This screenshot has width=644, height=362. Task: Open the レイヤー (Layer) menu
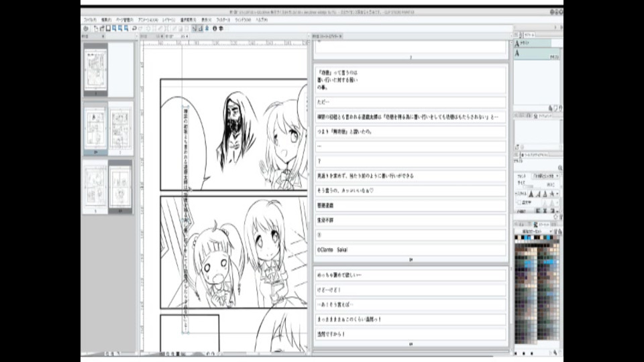coord(168,19)
